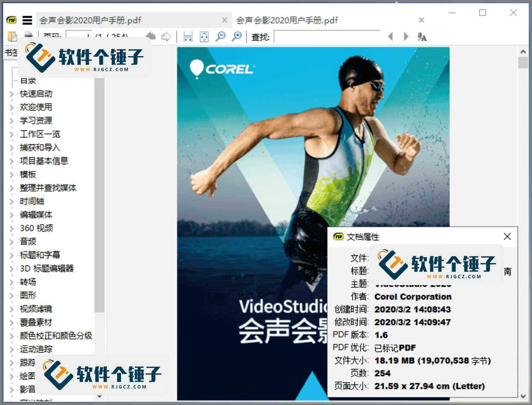Expand the 学习资源 bookmark chevron

(12, 121)
